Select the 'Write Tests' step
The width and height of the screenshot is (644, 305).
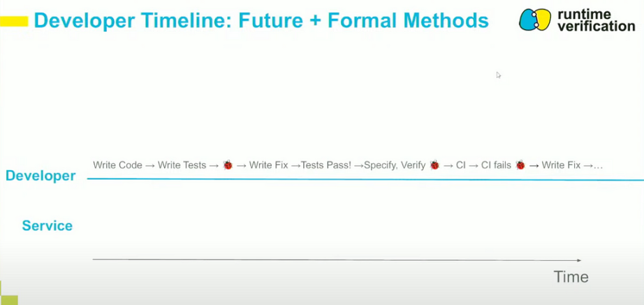[x=182, y=166]
